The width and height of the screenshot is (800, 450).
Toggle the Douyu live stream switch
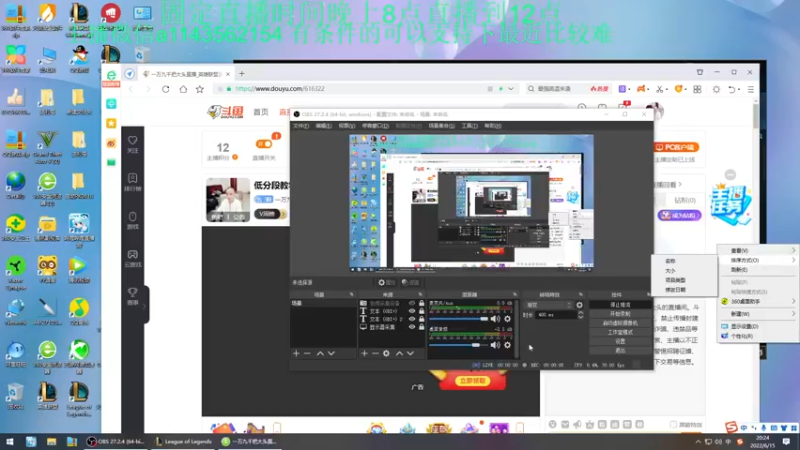[264, 144]
